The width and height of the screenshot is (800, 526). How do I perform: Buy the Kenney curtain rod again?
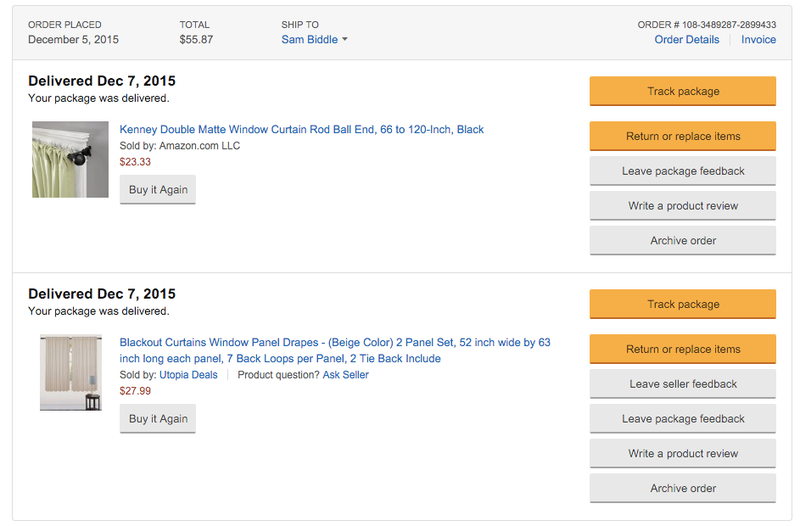[158, 190]
